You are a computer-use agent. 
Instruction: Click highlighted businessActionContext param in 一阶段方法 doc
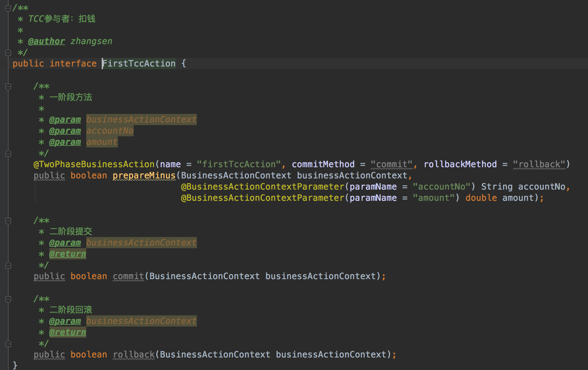pos(142,119)
